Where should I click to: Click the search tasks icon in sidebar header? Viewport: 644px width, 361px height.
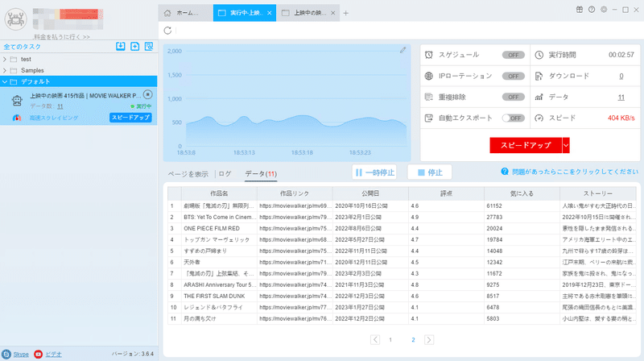(149, 47)
